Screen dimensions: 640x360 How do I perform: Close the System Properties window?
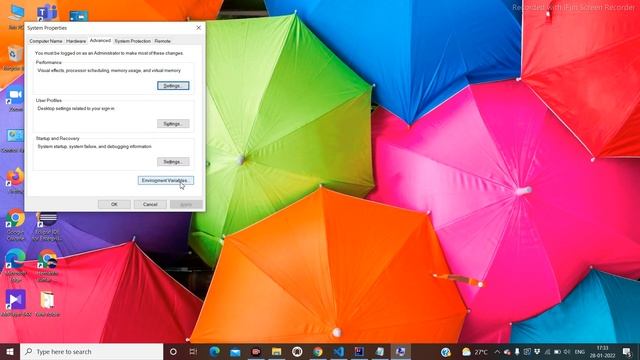coord(198,28)
